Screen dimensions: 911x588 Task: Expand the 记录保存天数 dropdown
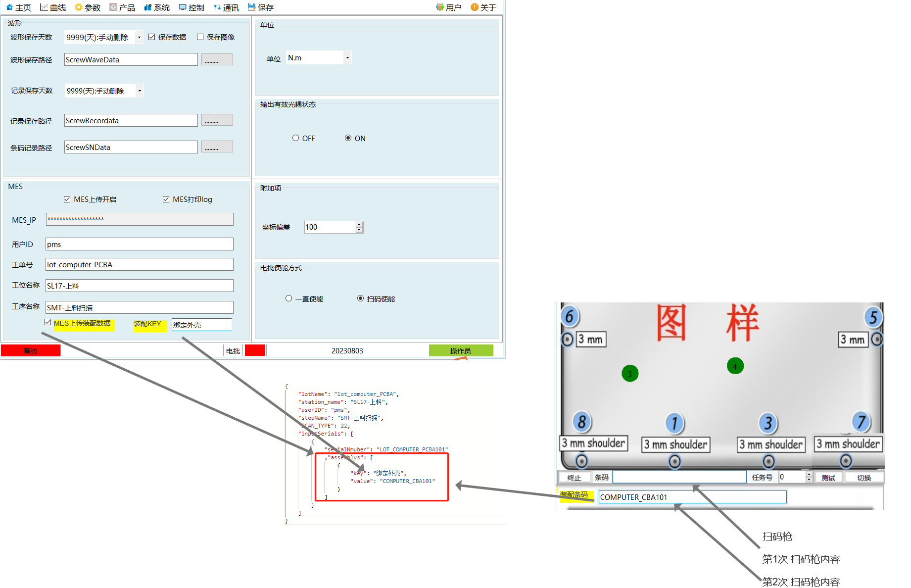(140, 91)
